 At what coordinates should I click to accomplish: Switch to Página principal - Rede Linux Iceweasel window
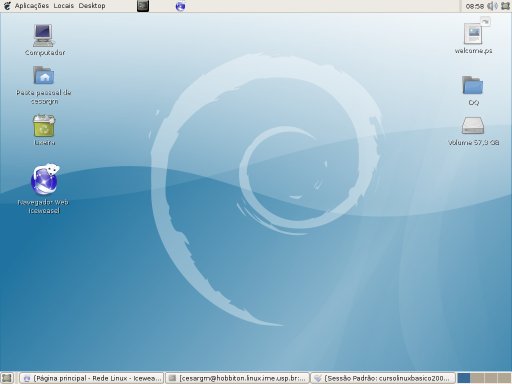click(x=91, y=378)
